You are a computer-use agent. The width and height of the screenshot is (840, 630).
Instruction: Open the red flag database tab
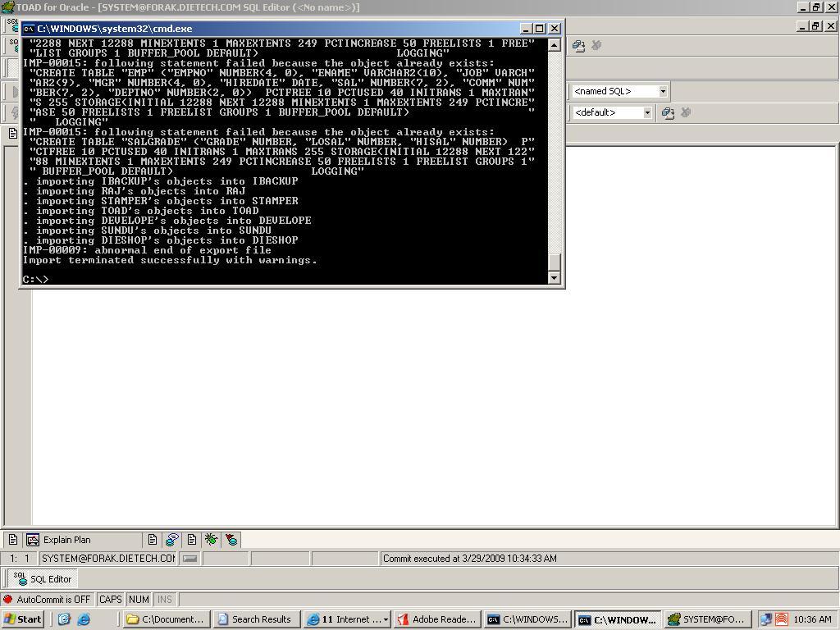[231, 540]
